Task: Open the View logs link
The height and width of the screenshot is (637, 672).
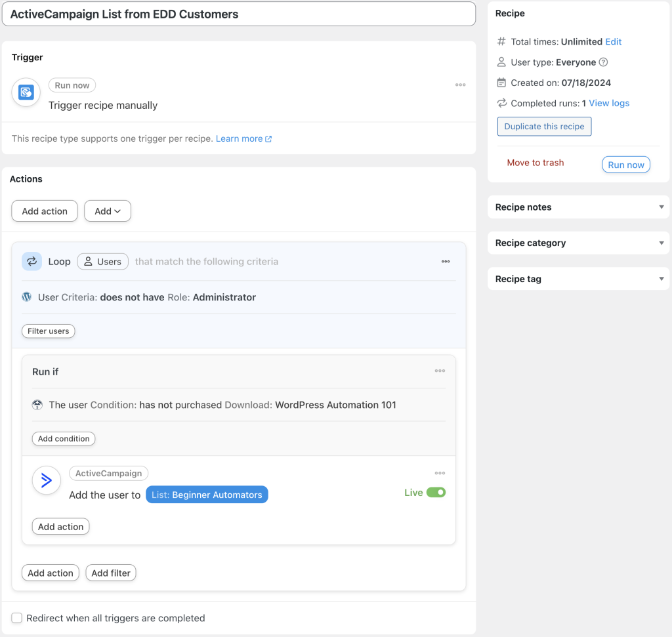Action: (610, 103)
